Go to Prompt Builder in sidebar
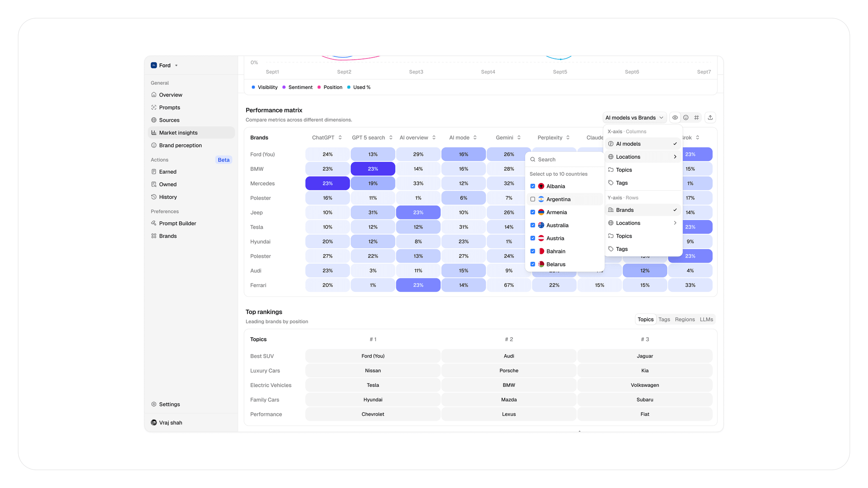868x488 pixels. [177, 223]
